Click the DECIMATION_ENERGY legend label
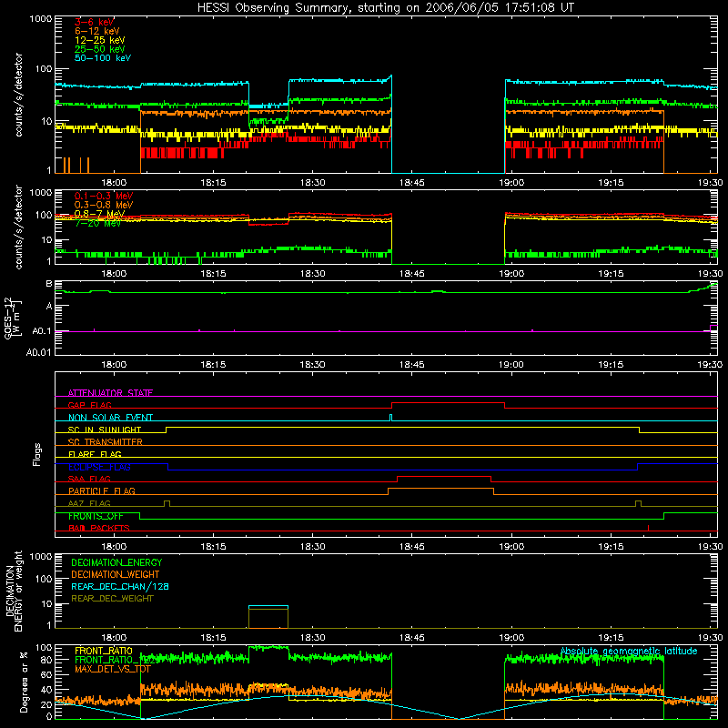Screen dimensions: 728x728 pyautogui.click(x=116, y=562)
